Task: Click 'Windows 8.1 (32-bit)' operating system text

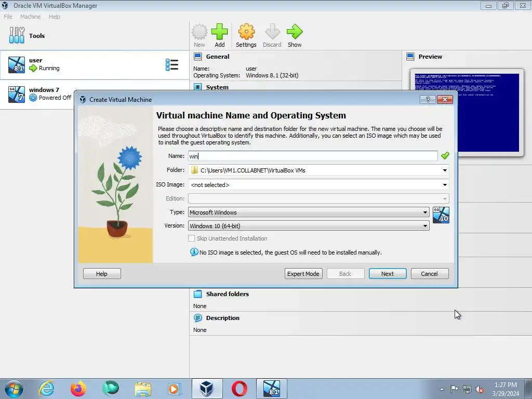Action: point(272,75)
